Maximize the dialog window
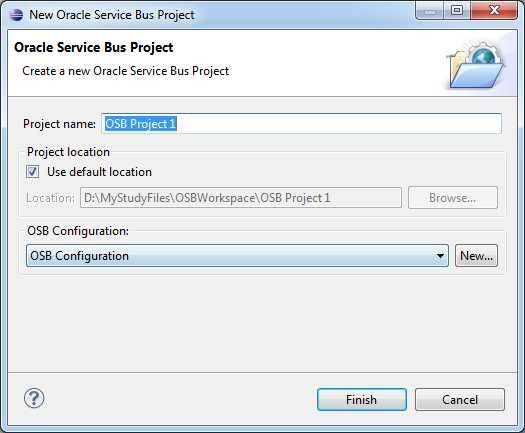Screen dimensions: 525x433 [x=457, y=10]
